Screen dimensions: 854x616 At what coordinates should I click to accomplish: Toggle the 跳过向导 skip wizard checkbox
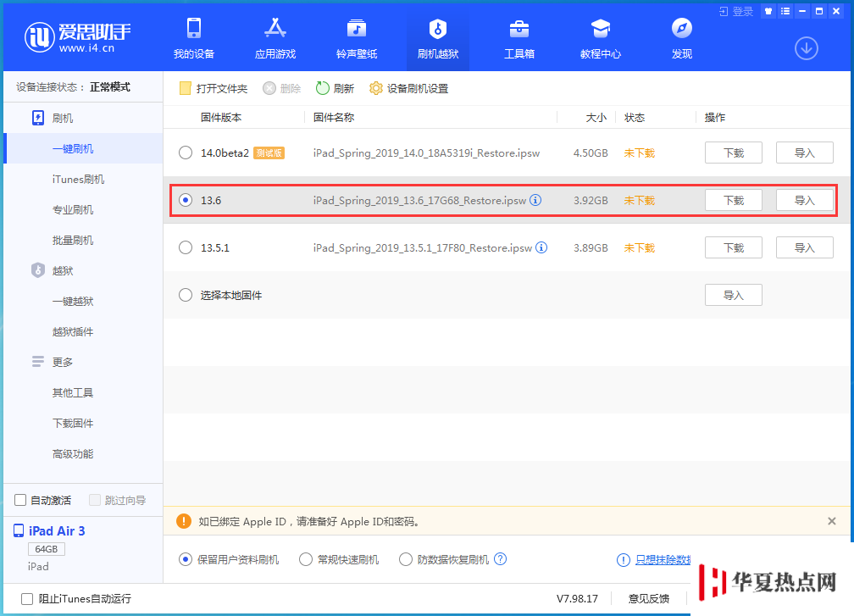[95, 500]
